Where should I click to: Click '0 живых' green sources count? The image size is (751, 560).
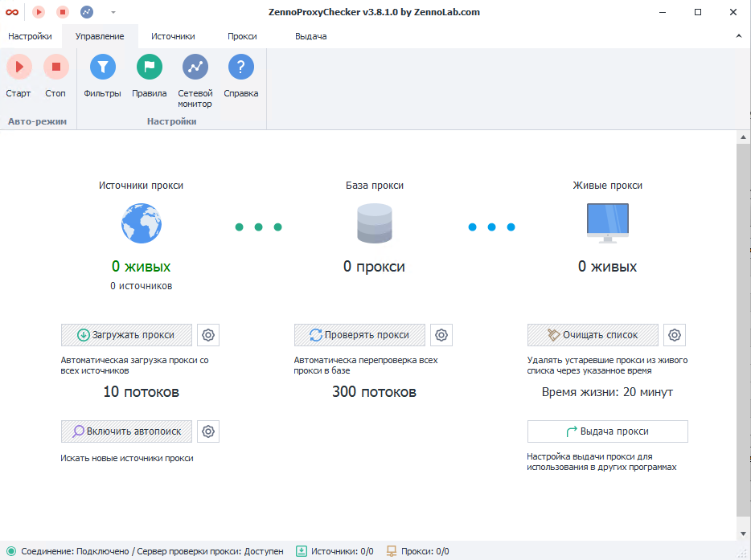pos(142,267)
